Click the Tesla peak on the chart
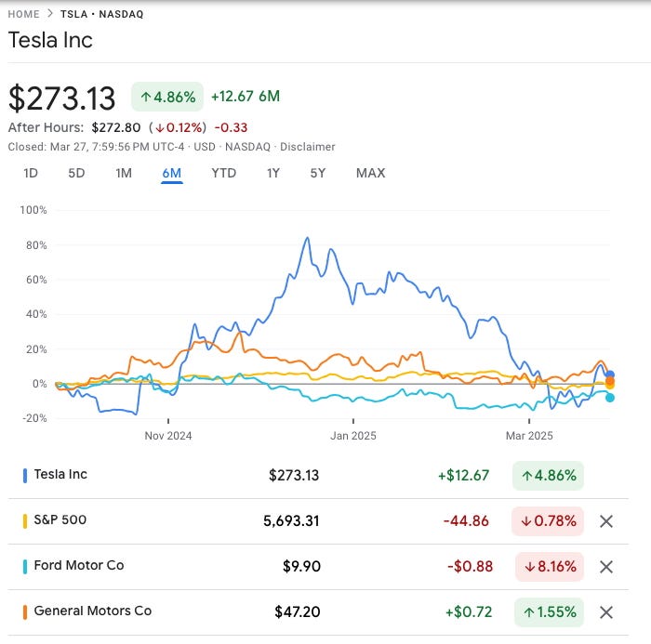 coord(307,238)
